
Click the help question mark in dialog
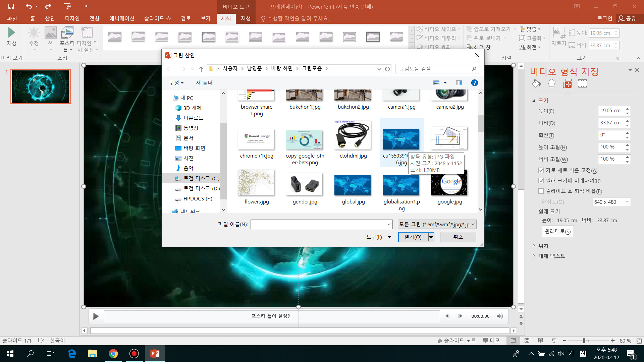[x=474, y=83]
